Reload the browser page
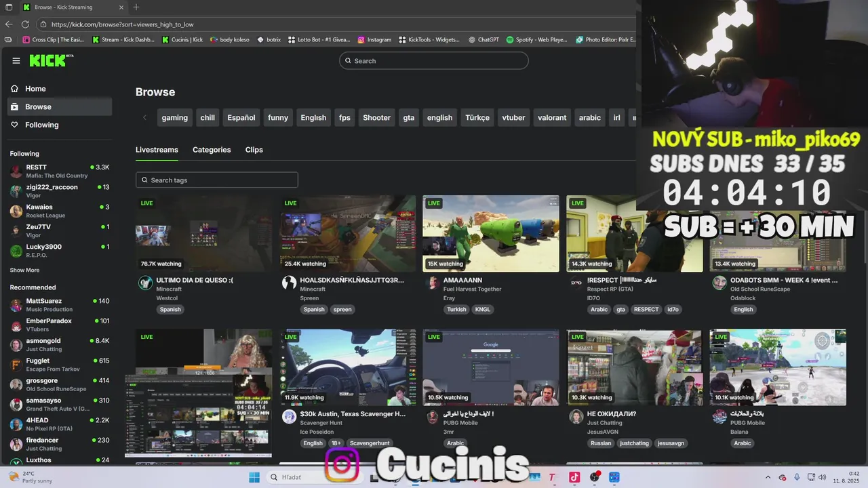This screenshot has height=488, width=868. tap(26, 24)
